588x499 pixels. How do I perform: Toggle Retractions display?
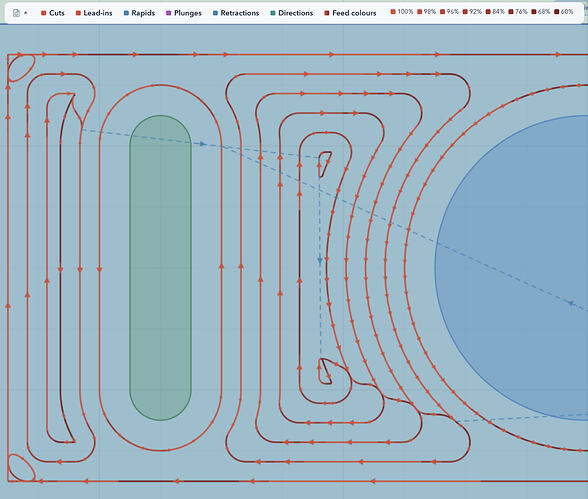(236, 13)
